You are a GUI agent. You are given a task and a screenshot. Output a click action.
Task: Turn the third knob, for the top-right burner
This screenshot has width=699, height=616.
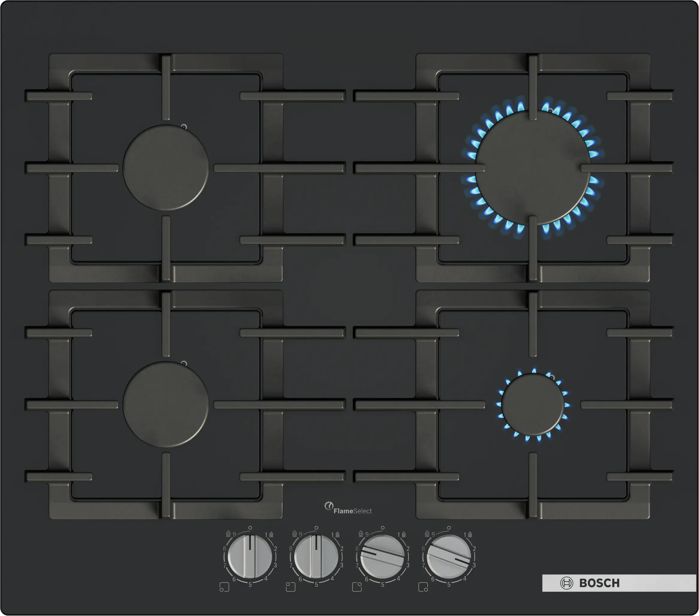point(382,556)
